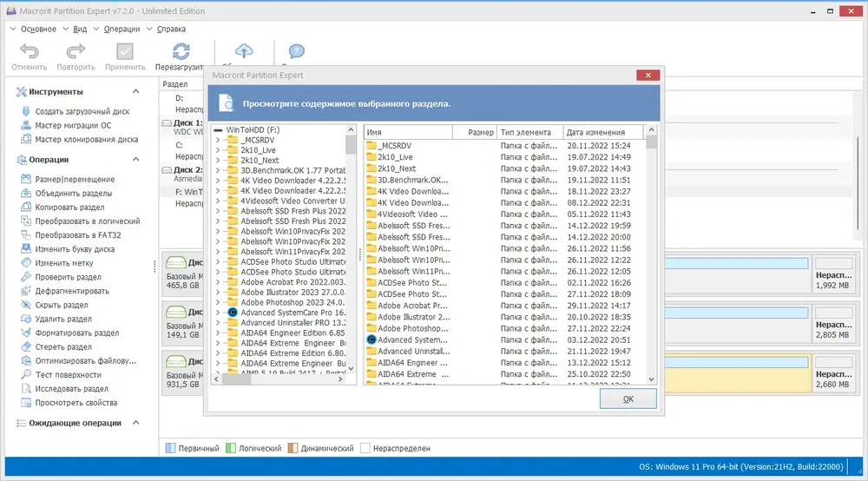Expand the 2k10_Next tree folder
Viewport: 868px width, 481px height.
(x=218, y=160)
